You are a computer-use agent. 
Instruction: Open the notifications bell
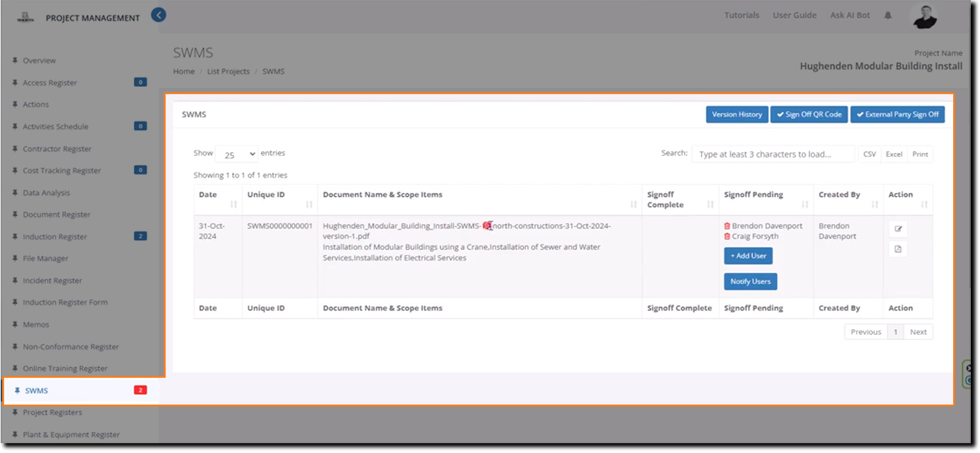pyautogui.click(x=888, y=15)
